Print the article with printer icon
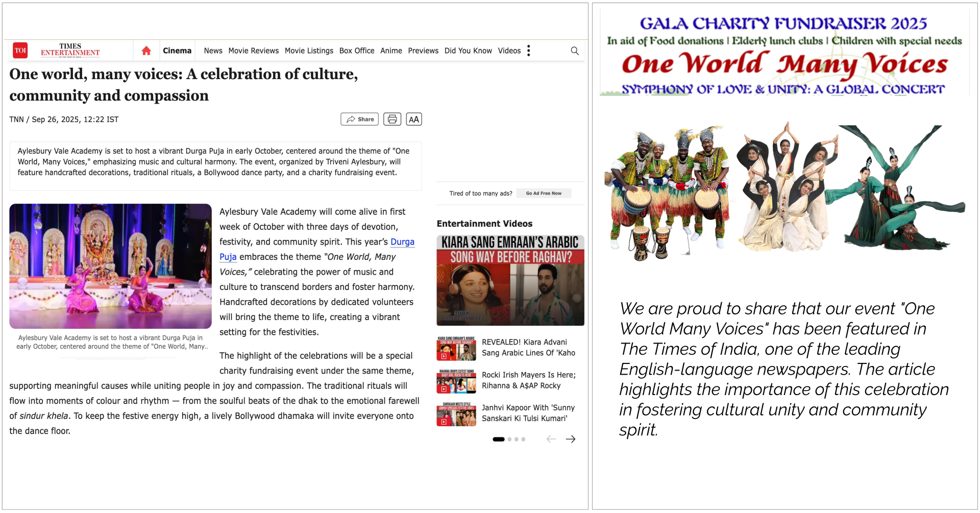Image resolution: width=980 pixels, height=513 pixels. (x=392, y=119)
